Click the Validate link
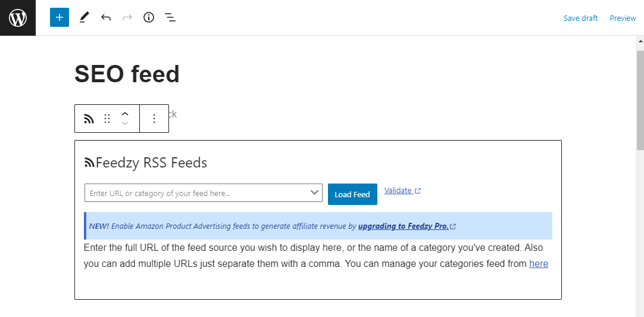Screen dimensions: 644x317 (398, 191)
